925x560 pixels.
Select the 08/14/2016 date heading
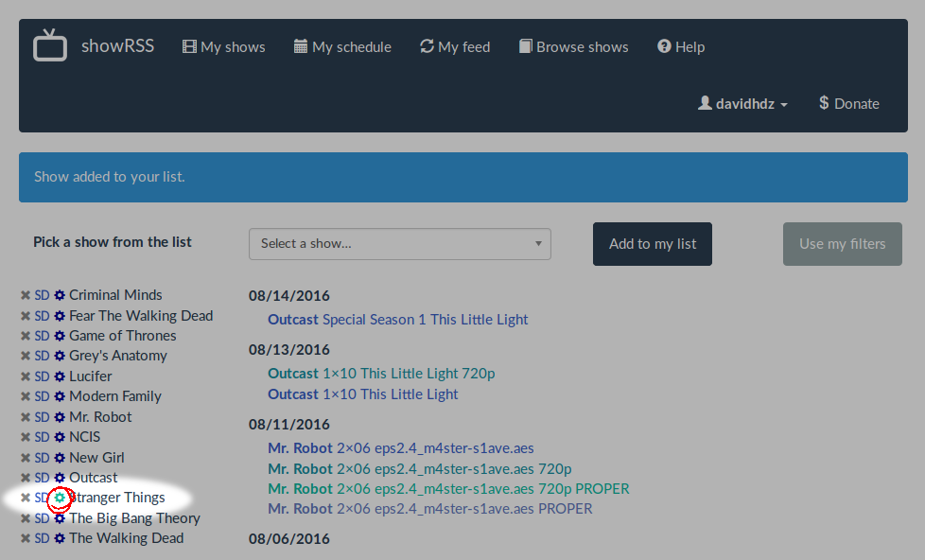[x=289, y=296]
